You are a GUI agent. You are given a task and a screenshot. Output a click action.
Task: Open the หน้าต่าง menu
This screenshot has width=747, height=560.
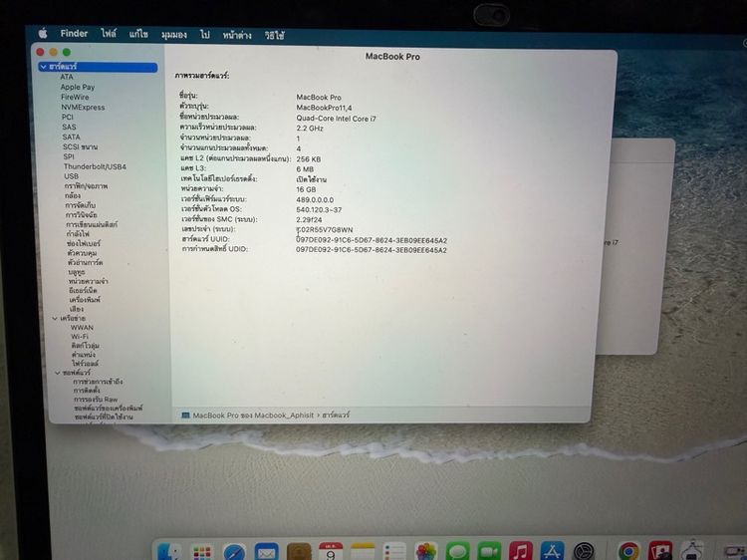[x=237, y=35]
